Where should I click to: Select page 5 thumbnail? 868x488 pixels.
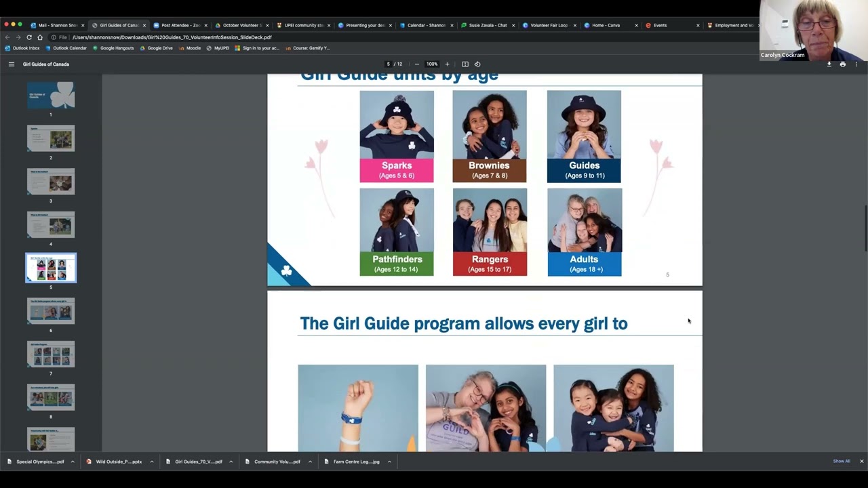click(51, 268)
